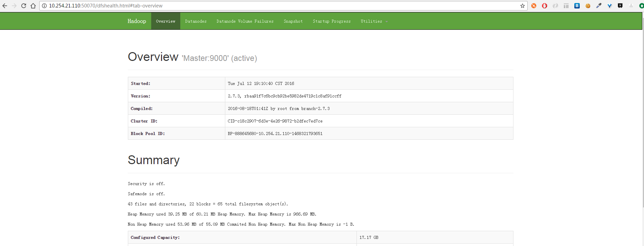Click the 'Non Heap Memory used 53.96 MB' line
The width and height of the screenshot is (644, 246).
pos(241,224)
